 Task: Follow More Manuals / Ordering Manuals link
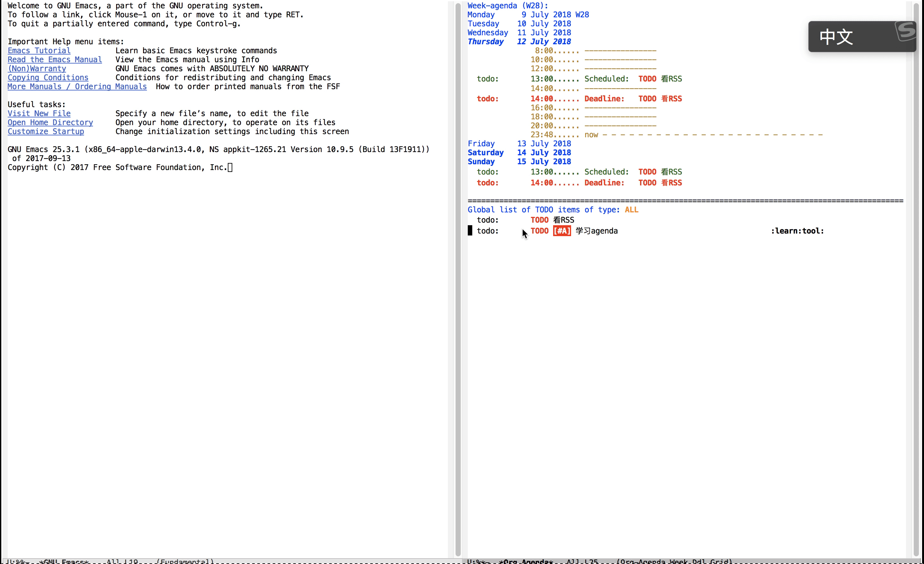point(77,87)
